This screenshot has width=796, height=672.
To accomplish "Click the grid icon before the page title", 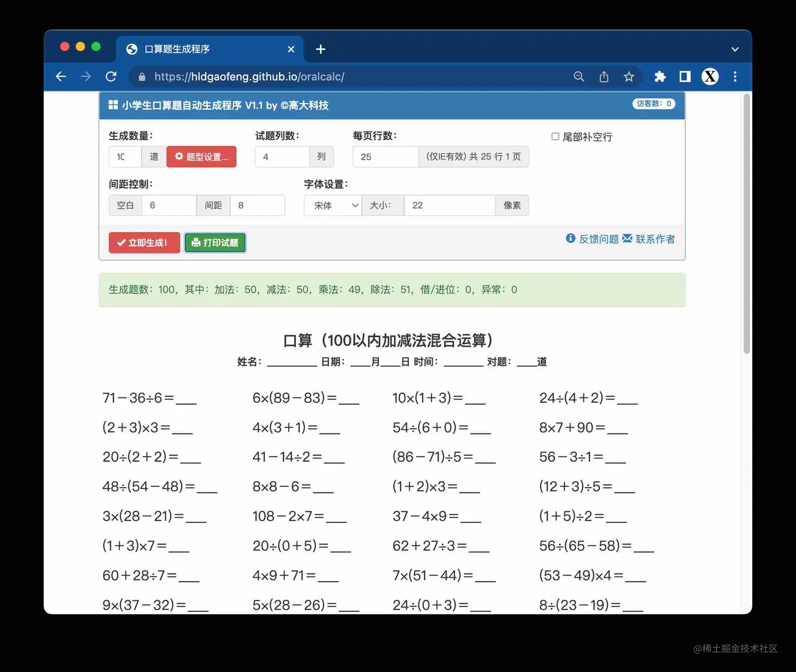I will tap(113, 105).
